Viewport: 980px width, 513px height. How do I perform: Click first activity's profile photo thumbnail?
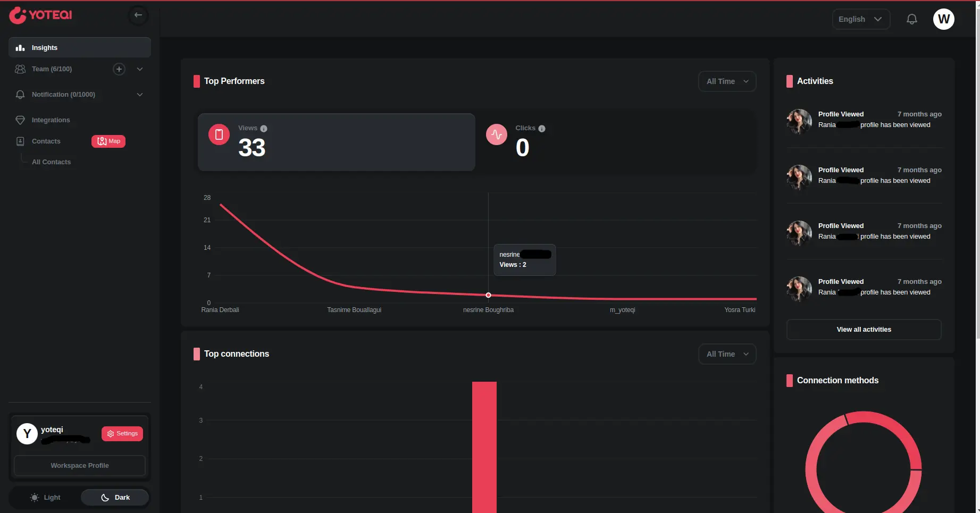[x=799, y=122]
